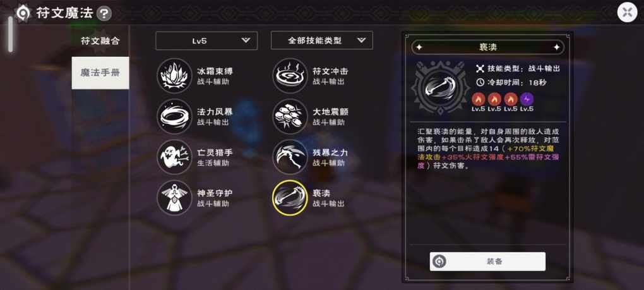Open the 魔法手册 tab
Viewport: 644px width, 290px height.
pos(100,73)
